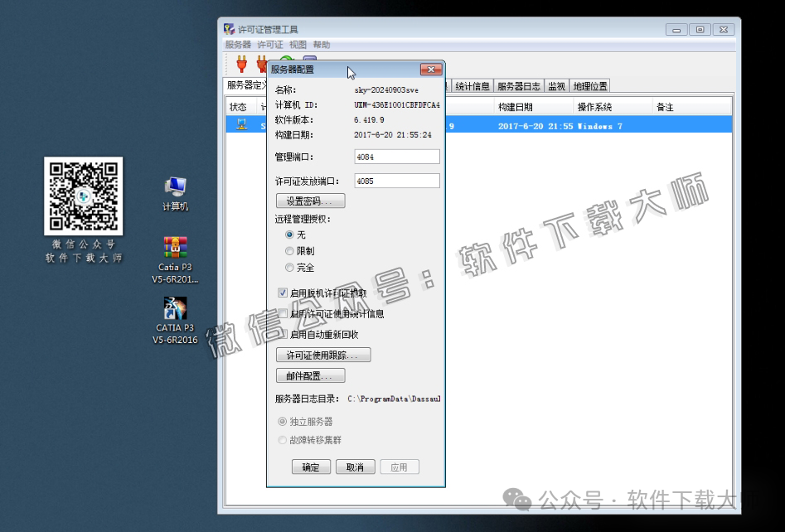Click the 设置密码 button
785x532 pixels.
310,201
